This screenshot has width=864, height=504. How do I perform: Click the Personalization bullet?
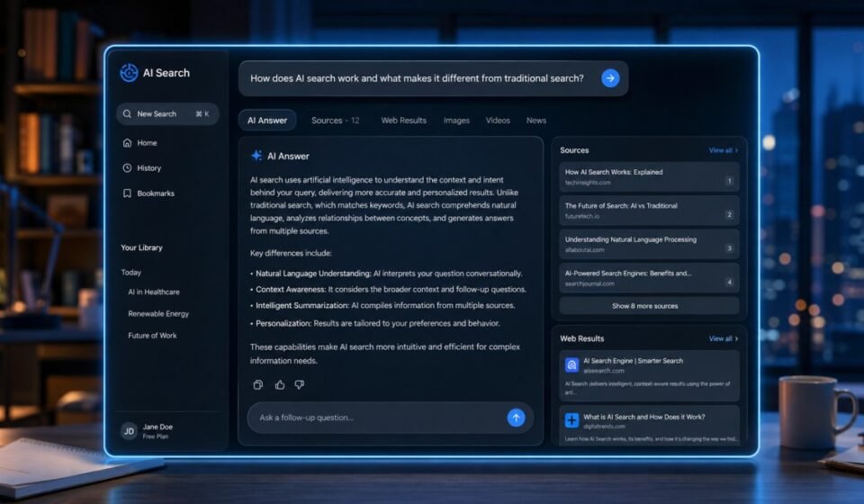pos(374,323)
